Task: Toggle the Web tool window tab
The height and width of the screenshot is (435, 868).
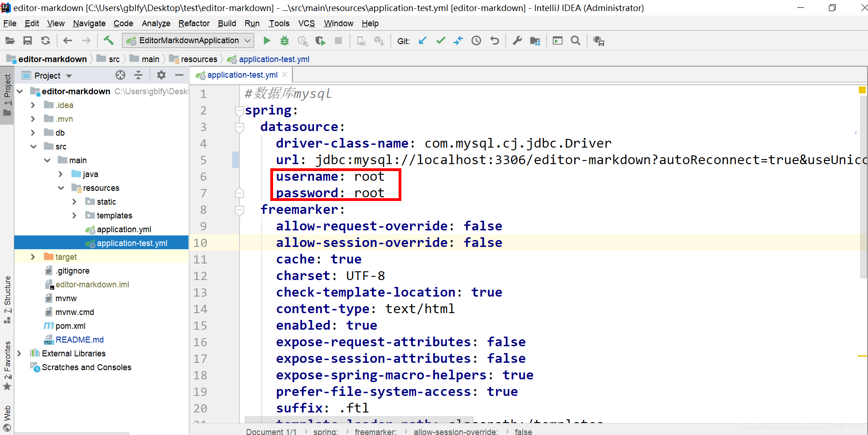Action: (x=7, y=418)
